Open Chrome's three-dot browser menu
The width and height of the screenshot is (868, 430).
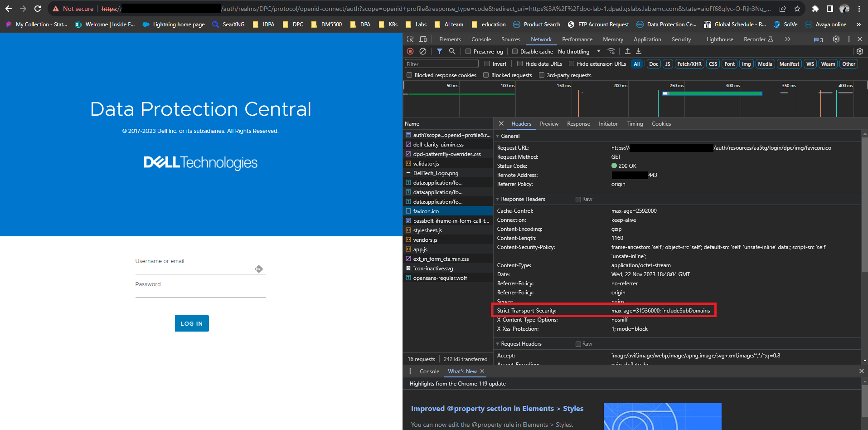pyautogui.click(x=859, y=9)
